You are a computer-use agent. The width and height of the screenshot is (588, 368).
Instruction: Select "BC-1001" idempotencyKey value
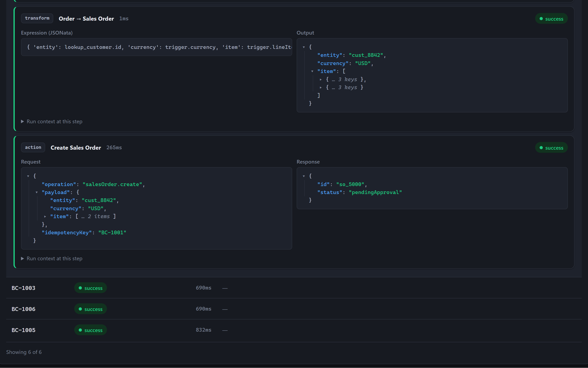(112, 232)
